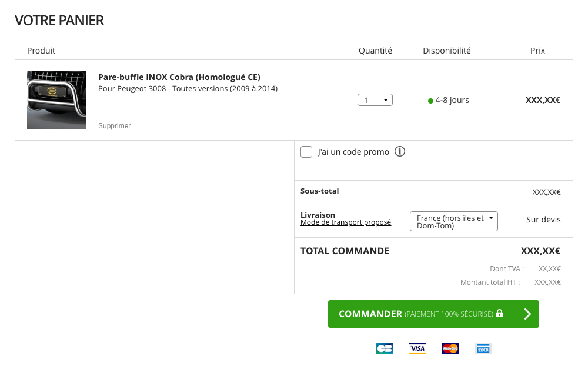Viewport: 588px width, 369px height.
Task: Click the arrow of the France delivery selector
Action: coord(491,218)
